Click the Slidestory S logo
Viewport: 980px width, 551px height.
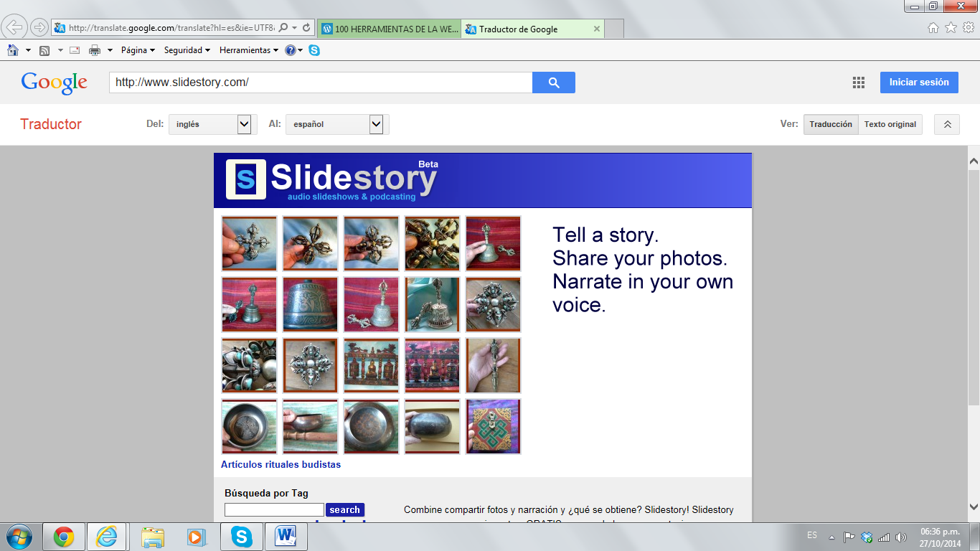coord(245,179)
